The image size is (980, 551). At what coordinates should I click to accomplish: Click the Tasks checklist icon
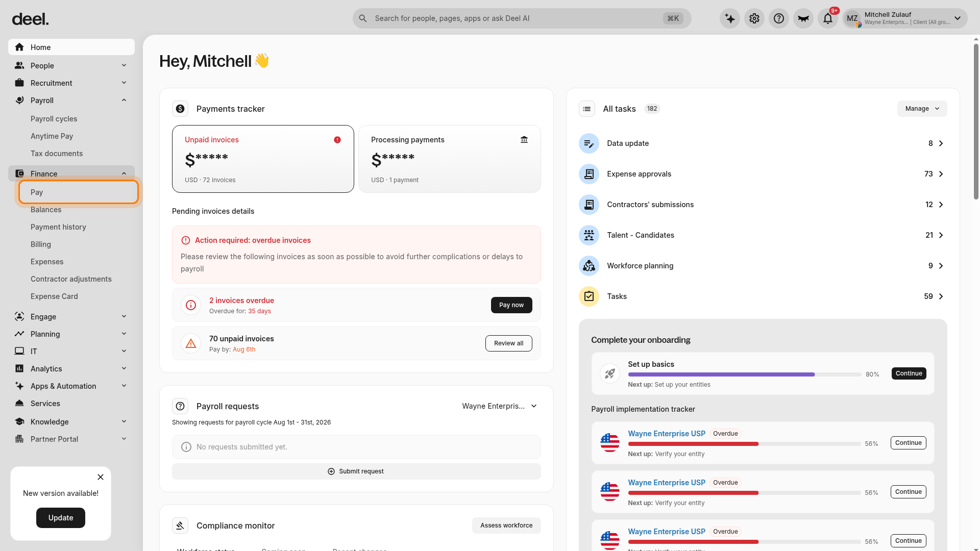[x=589, y=296]
